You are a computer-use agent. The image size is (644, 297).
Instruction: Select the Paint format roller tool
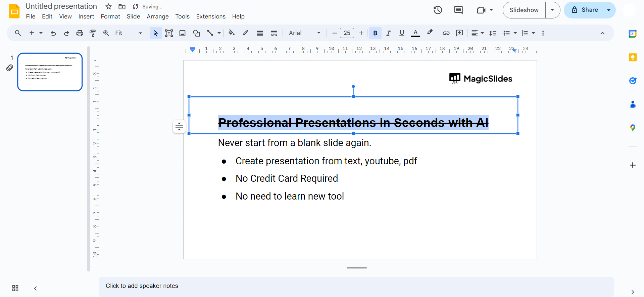93,33
